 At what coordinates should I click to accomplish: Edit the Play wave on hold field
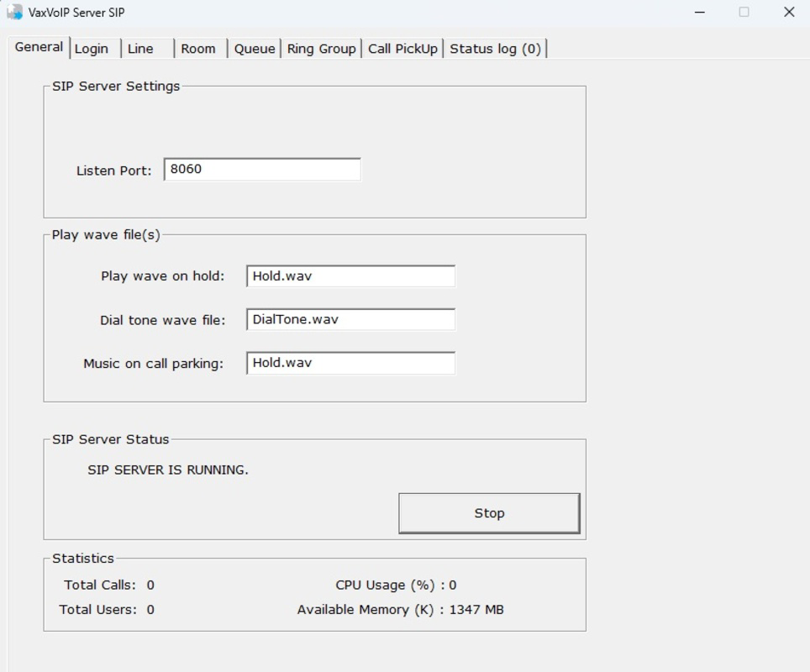pos(350,276)
